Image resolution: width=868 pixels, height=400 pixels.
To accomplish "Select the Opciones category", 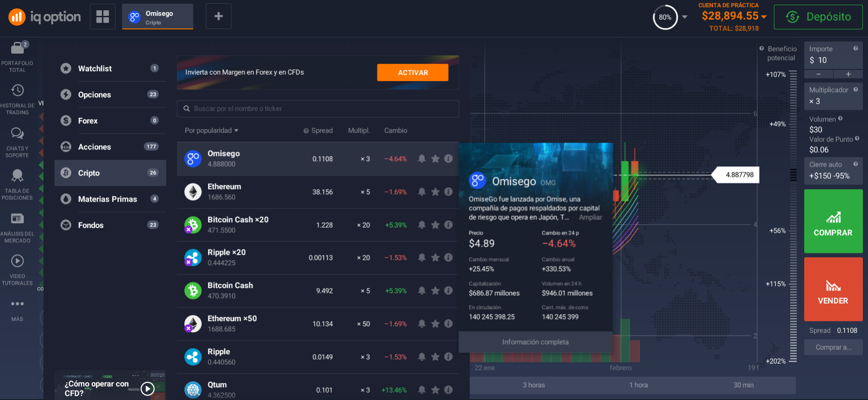I will coord(110,95).
